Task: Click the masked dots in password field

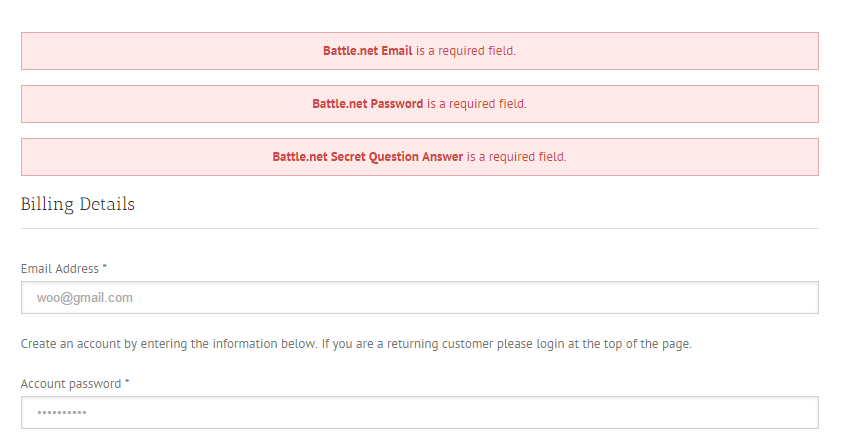Action: click(62, 413)
